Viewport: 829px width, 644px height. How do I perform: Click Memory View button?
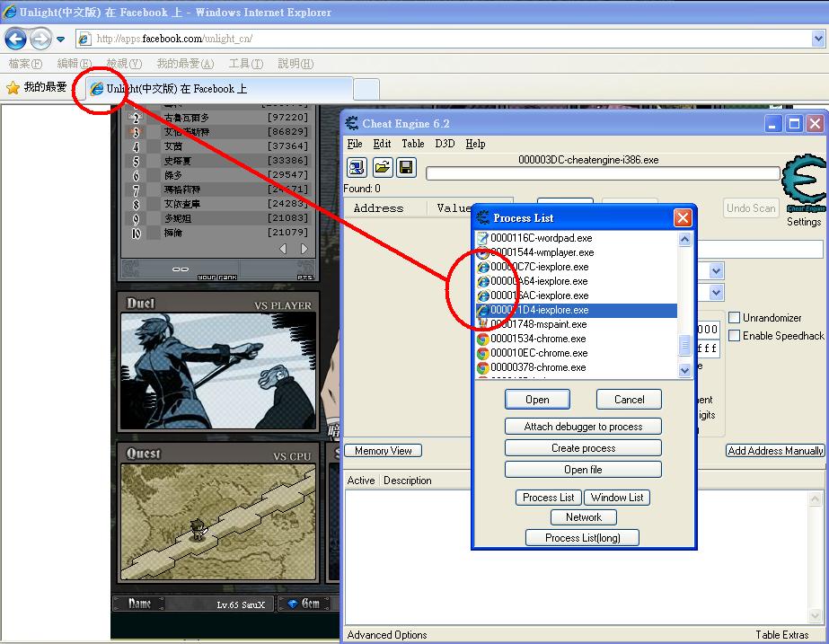click(384, 451)
